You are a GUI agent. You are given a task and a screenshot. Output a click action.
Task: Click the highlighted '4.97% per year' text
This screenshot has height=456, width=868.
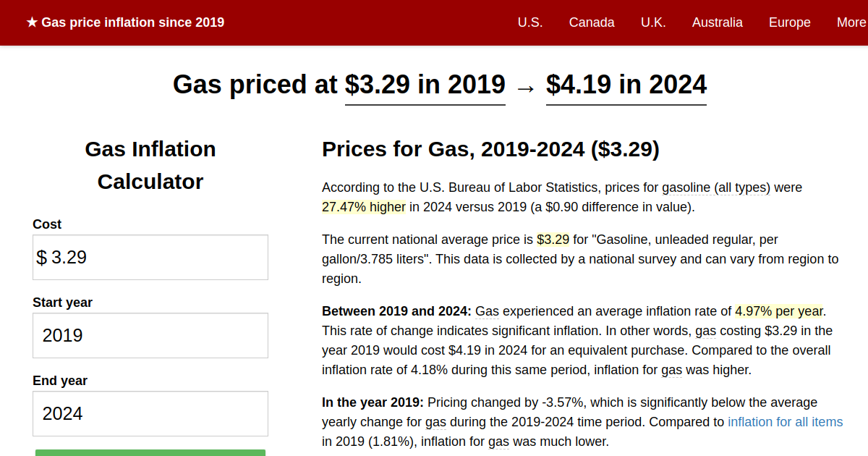click(778, 311)
